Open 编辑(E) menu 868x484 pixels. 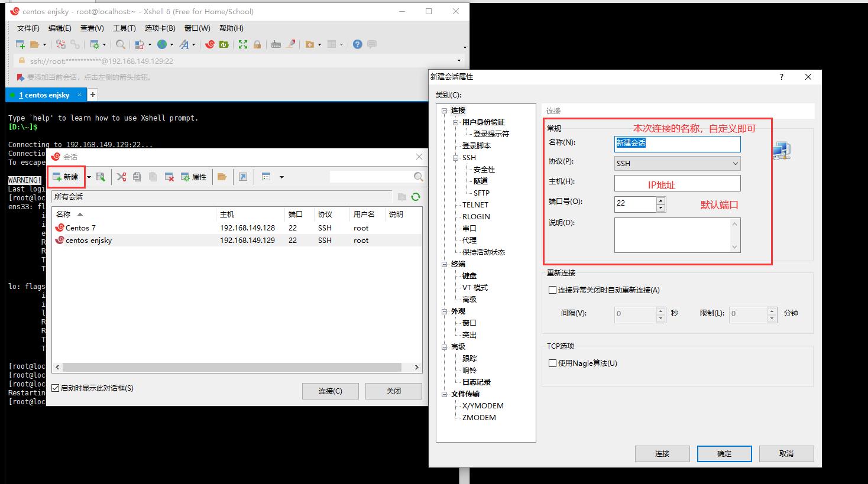[x=60, y=28]
